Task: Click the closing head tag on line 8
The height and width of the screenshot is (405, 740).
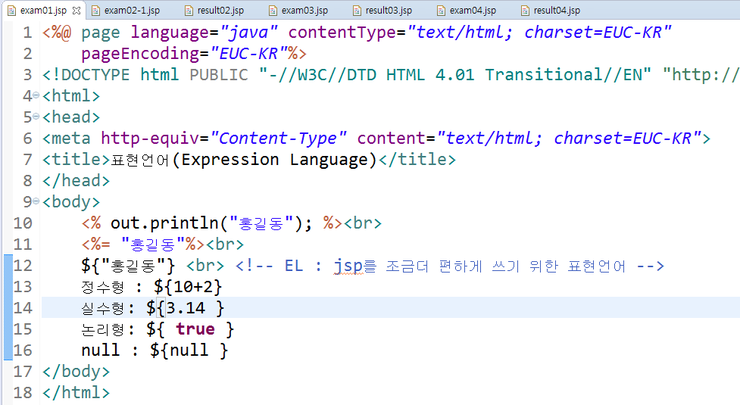Action: pos(76,181)
